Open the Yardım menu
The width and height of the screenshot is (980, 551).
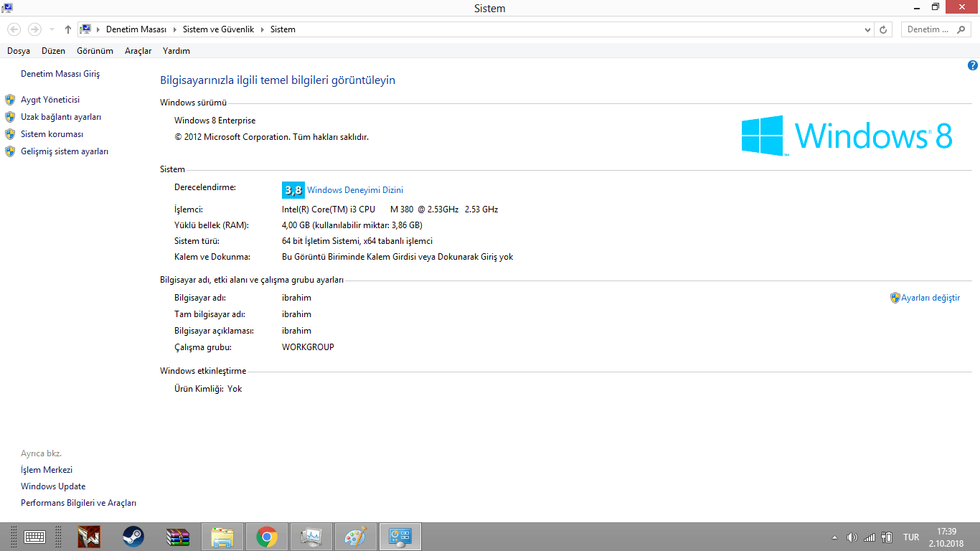tap(176, 51)
